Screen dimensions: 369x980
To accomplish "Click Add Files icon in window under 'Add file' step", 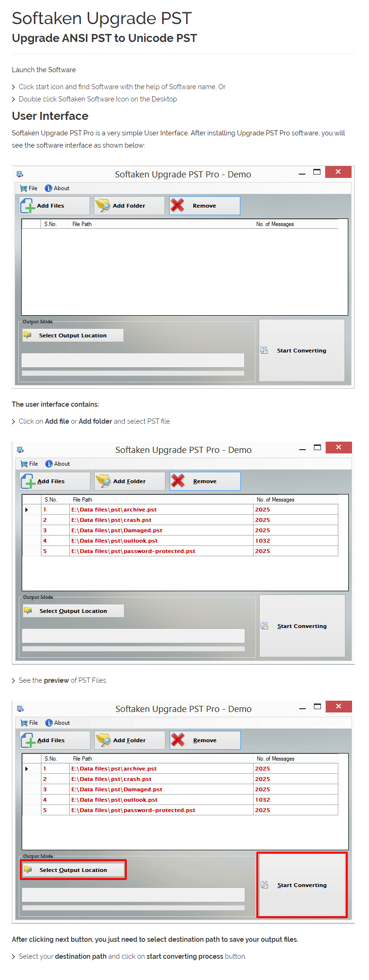I will click(x=28, y=481).
